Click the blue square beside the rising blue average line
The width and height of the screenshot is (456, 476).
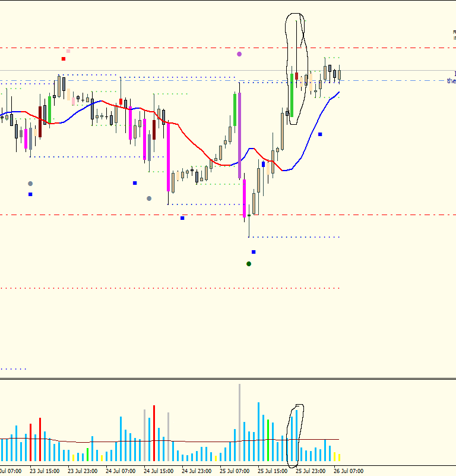click(x=320, y=134)
